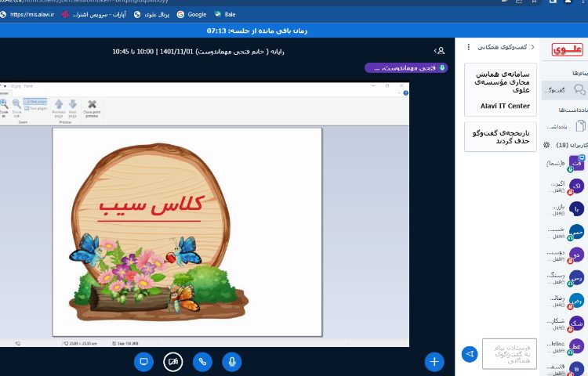Image resolution: width=588 pixels, height=376 pixels.
Task: Click the public chat message input field
Action: [x=510, y=354]
